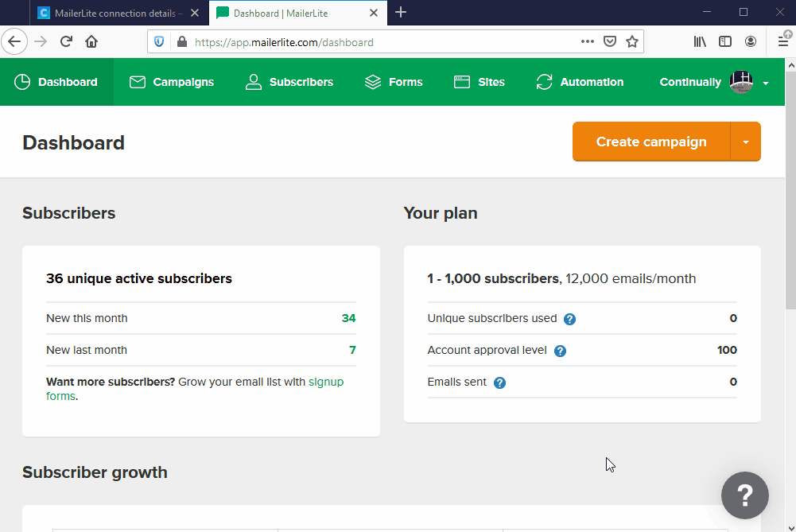Open the Library panel
796x532 pixels.
pyautogui.click(x=700, y=41)
